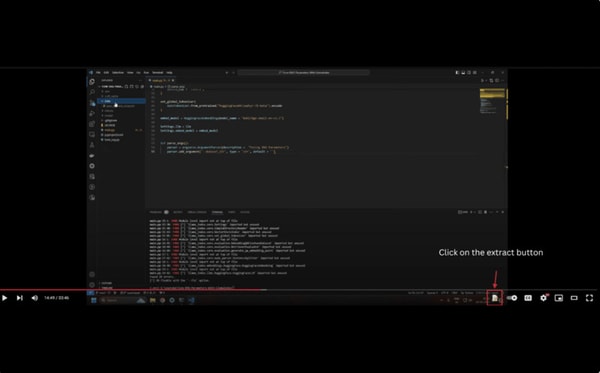Viewport: 600px width, 373px height.
Task: Open the Manage gear at activity bar bottom
Action: pyautogui.click(x=92, y=285)
